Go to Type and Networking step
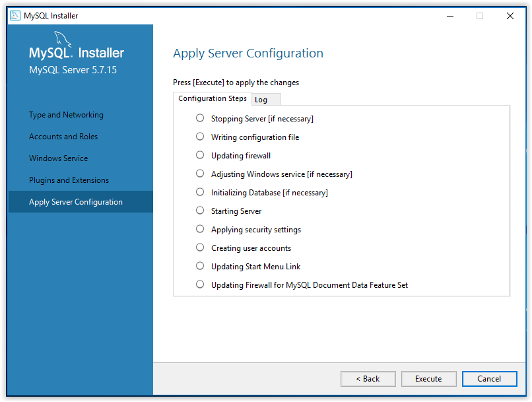 tap(66, 115)
